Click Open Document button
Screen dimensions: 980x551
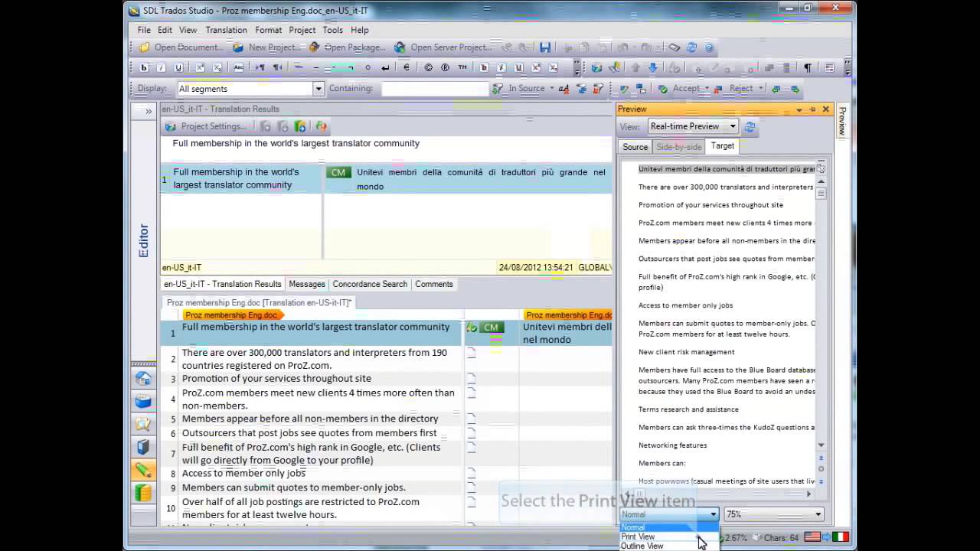point(181,47)
